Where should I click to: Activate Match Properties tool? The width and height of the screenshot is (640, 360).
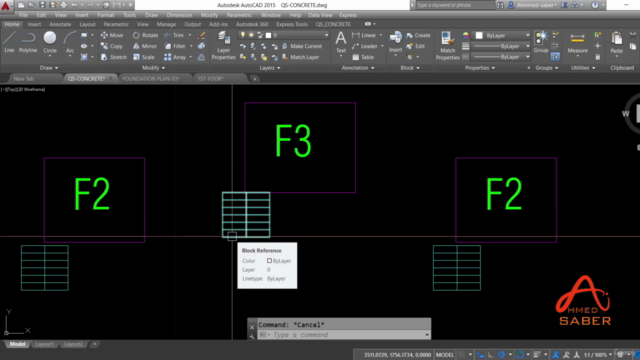coord(447,46)
